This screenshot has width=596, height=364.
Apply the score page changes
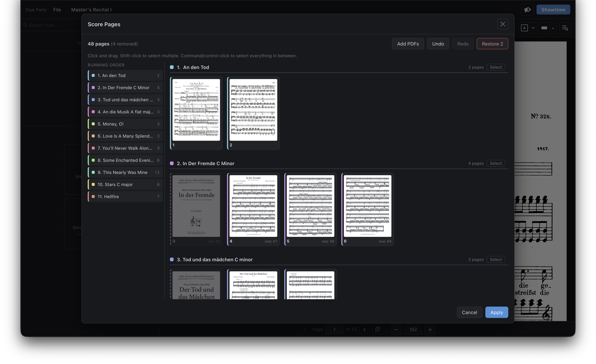pyautogui.click(x=496, y=312)
